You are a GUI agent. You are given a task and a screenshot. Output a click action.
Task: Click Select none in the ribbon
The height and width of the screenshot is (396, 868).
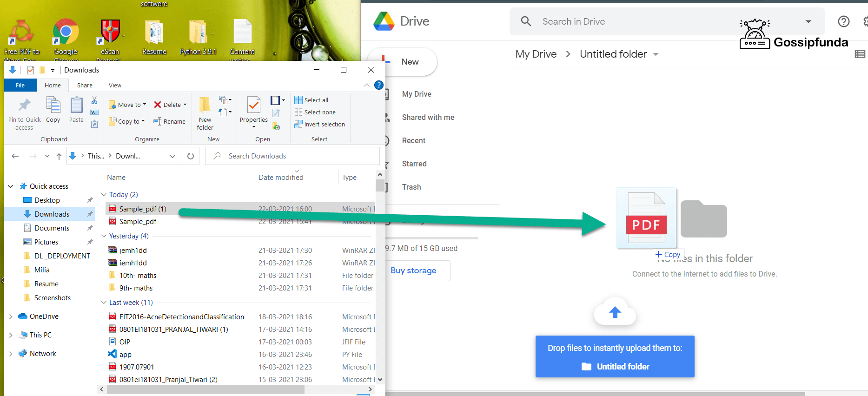tap(315, 112)
